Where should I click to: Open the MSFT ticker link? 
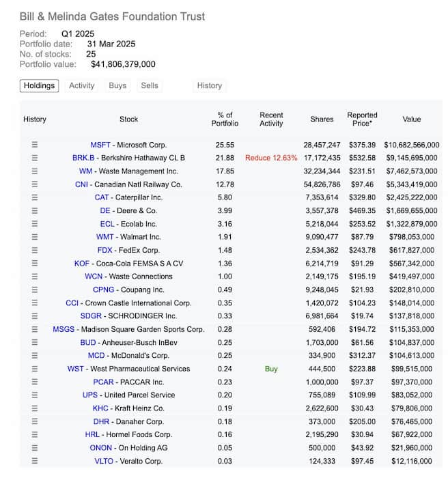coord(101,145)
